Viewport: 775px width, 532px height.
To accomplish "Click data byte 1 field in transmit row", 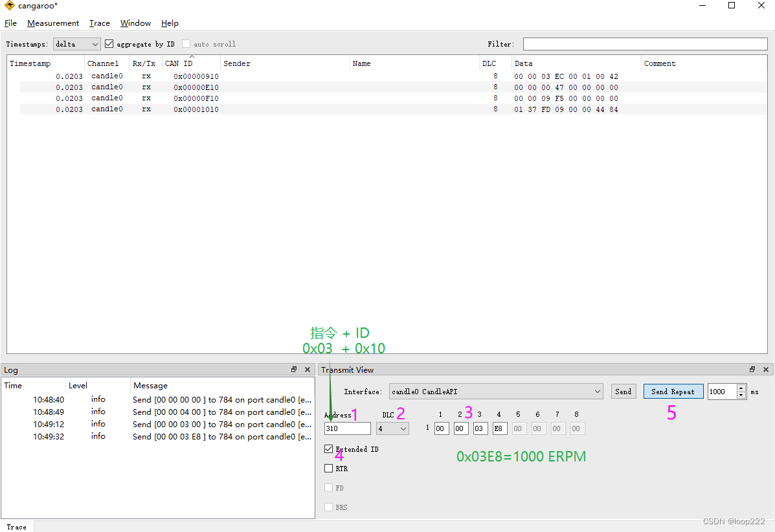I will [442, 428].
